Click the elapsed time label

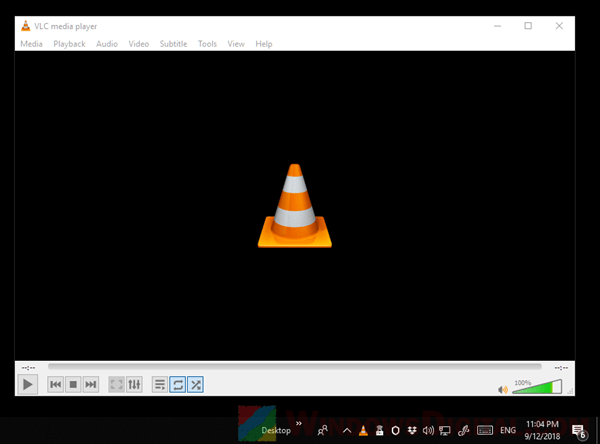(x=28, y=368)
